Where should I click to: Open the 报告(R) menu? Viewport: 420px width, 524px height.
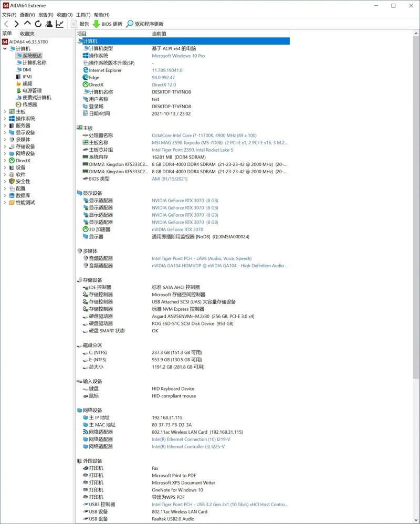pos(46,15)
